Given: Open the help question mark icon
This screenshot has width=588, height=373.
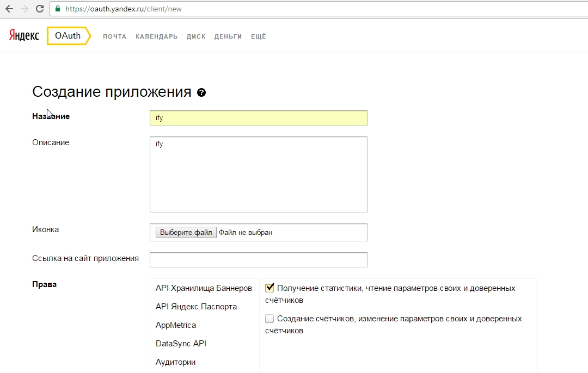Looking at the screenshot, I should [x=201, y=92].
